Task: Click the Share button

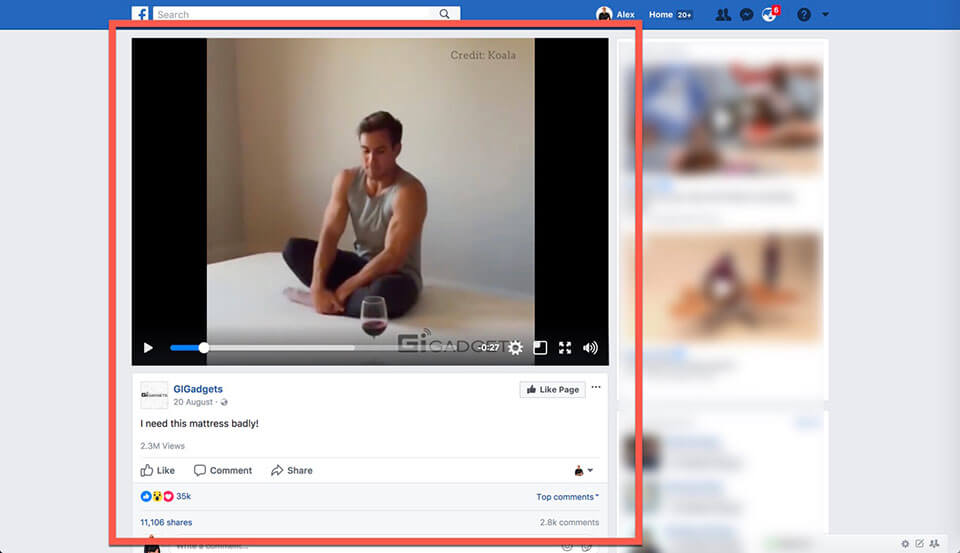Action: [292, 470]
